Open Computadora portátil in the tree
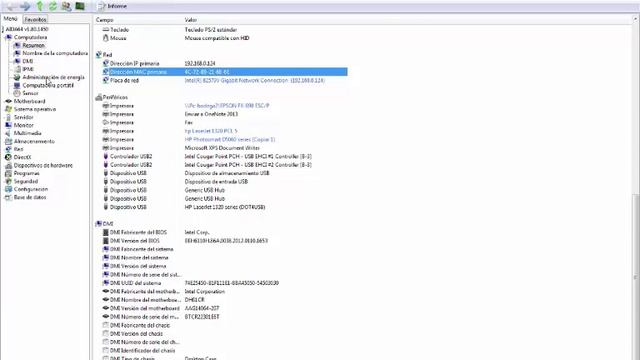Image resolution: width=640 pixels, height=360 pixels. (x=48, y=85)
